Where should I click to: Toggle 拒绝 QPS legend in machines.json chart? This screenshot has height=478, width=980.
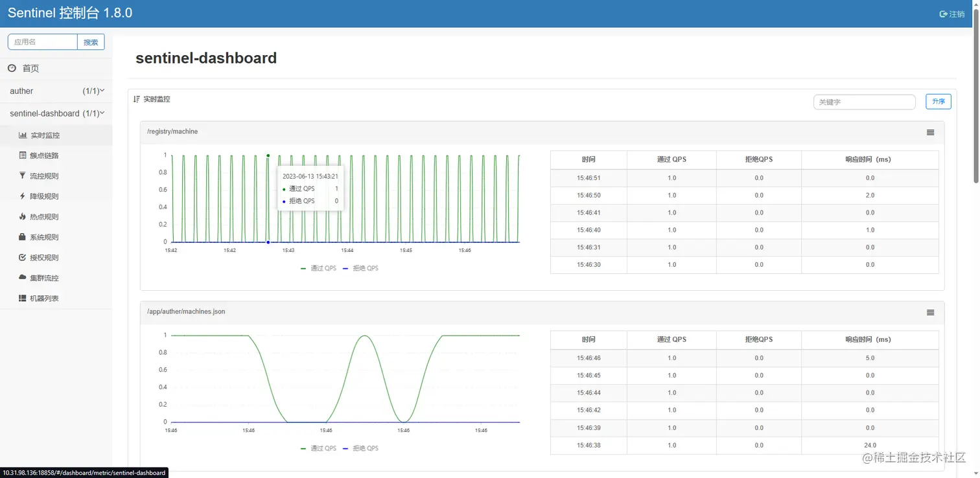[x=360, y=448]
